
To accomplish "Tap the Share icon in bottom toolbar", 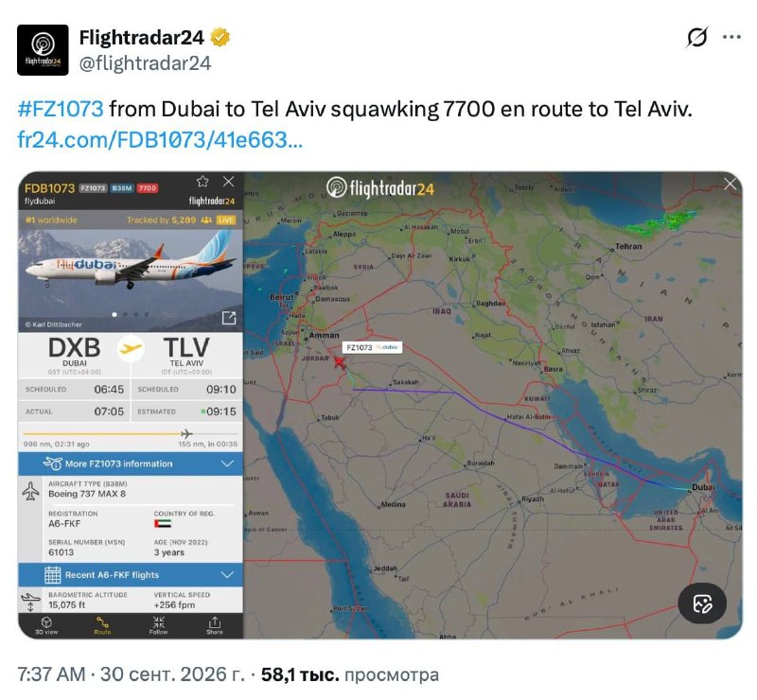I will [215, 625].
